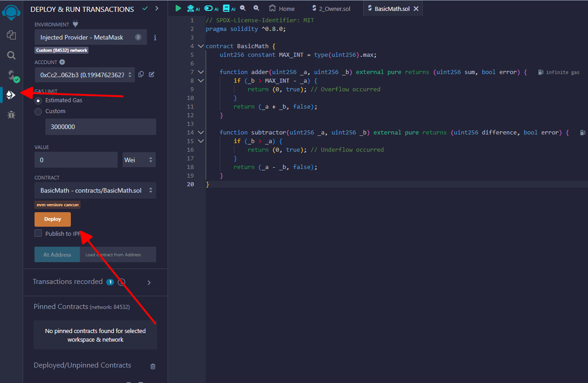The width and height of the screenshot is (588, 383).
Task: Open the Wei unit dropdown
Action: 139,160
